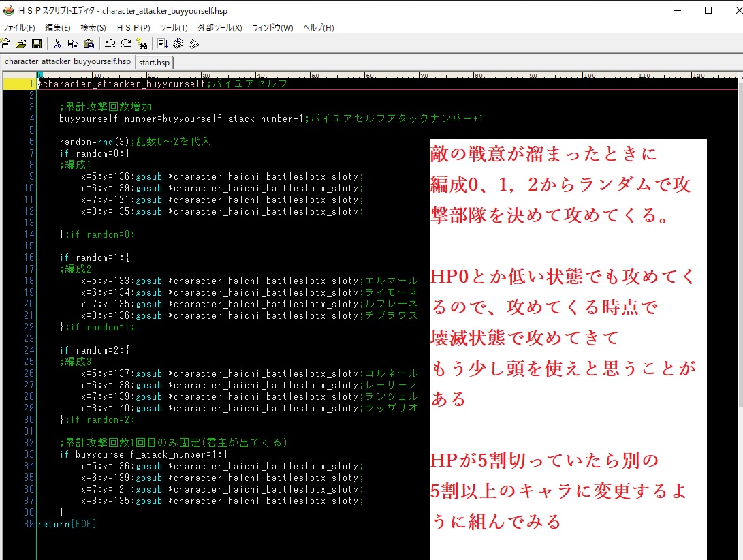743x560 pixels.
Task: Click the closing '};if random=0:' line
Action: click(x=97, y=234)
